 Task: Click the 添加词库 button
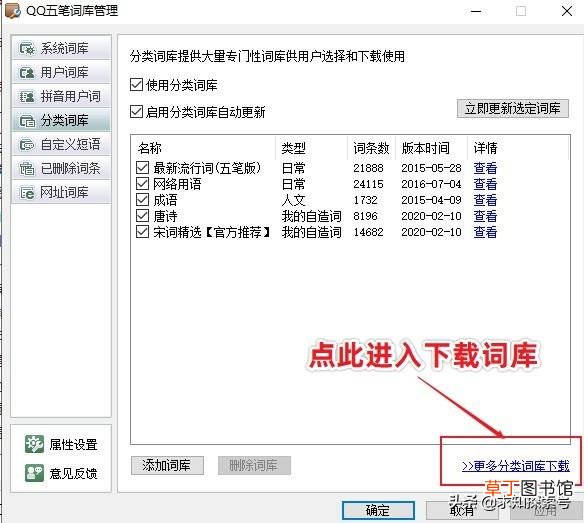[x=167, y=465]
